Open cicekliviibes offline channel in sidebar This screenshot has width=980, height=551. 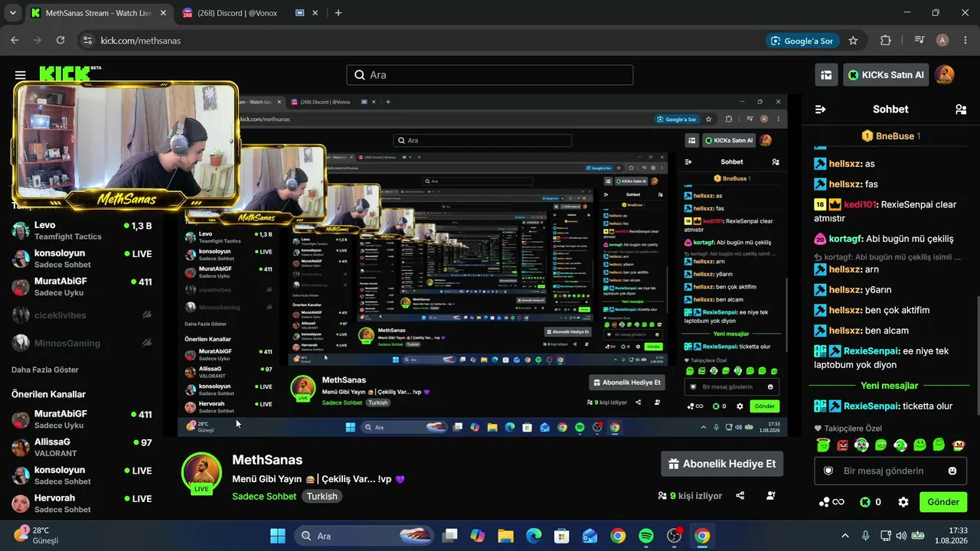click(x=82, y=315)
